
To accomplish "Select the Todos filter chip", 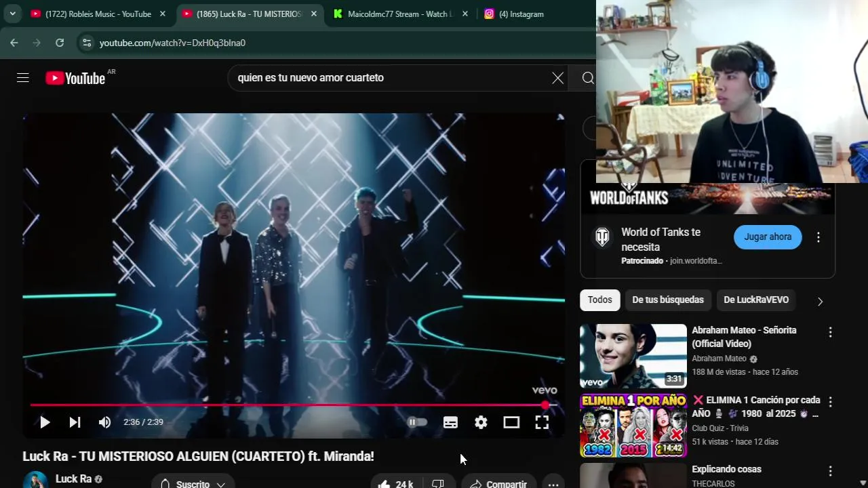I will pos(599,300).
